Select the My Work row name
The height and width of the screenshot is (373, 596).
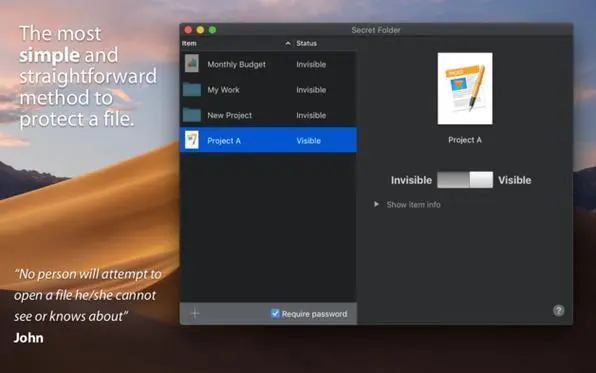[x=224, y=90]
